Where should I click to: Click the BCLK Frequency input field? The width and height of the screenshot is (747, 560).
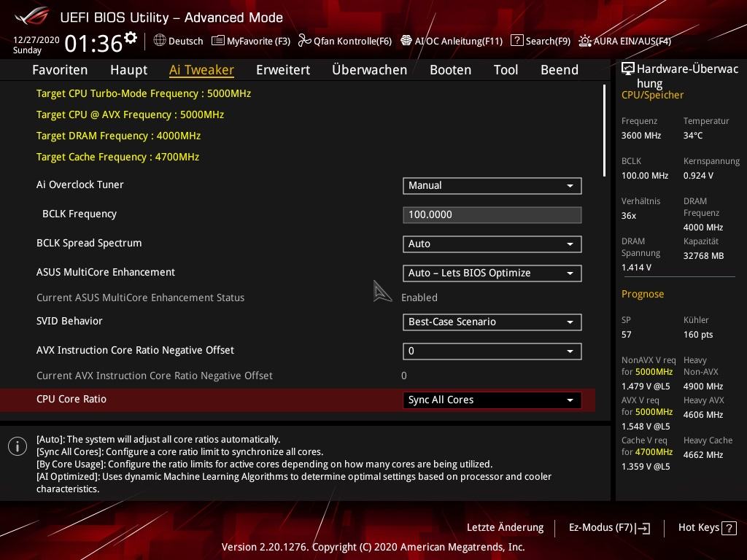[492, 215]
